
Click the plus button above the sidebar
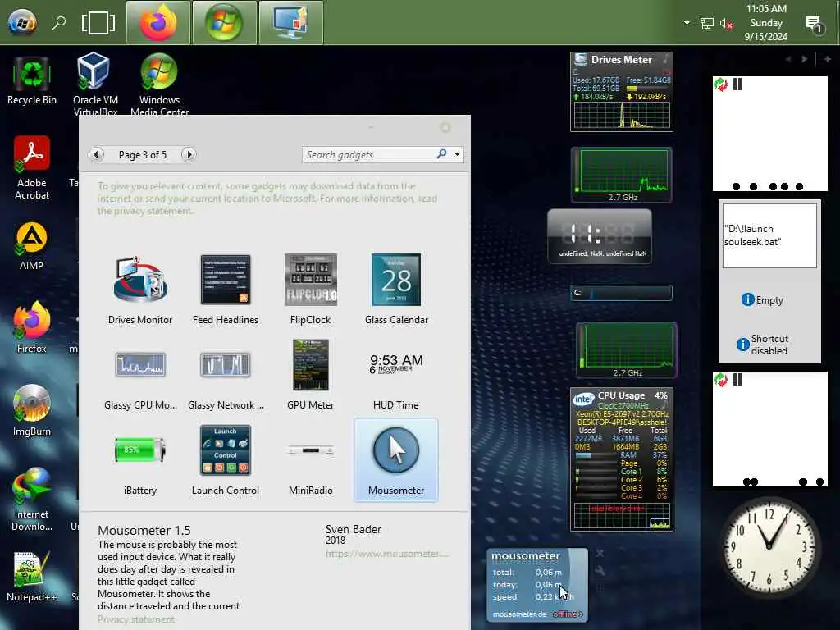827,59
